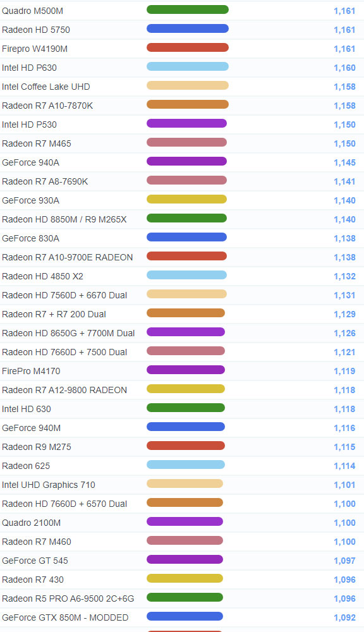Click the Radeon HD 4850 X2 entry
364x632 pixels.
coord(42,276)
